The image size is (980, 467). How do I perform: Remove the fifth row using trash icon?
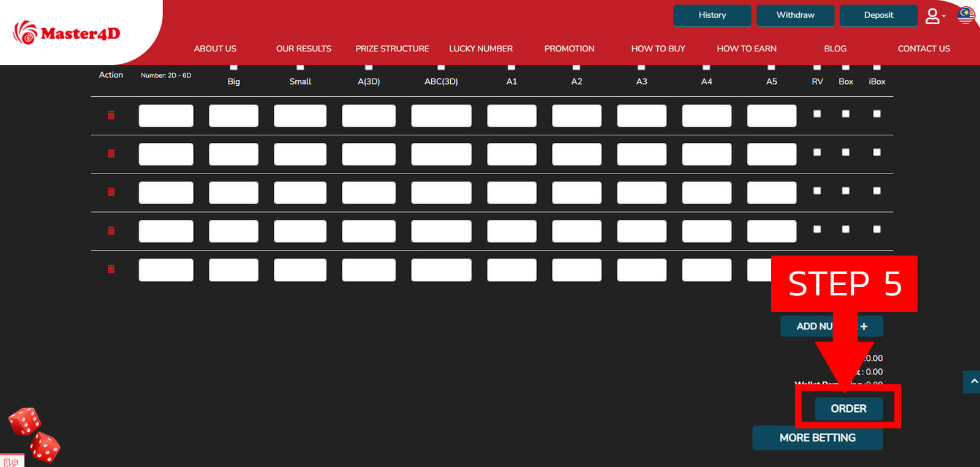pyautogui.click(x=111, y=270)
